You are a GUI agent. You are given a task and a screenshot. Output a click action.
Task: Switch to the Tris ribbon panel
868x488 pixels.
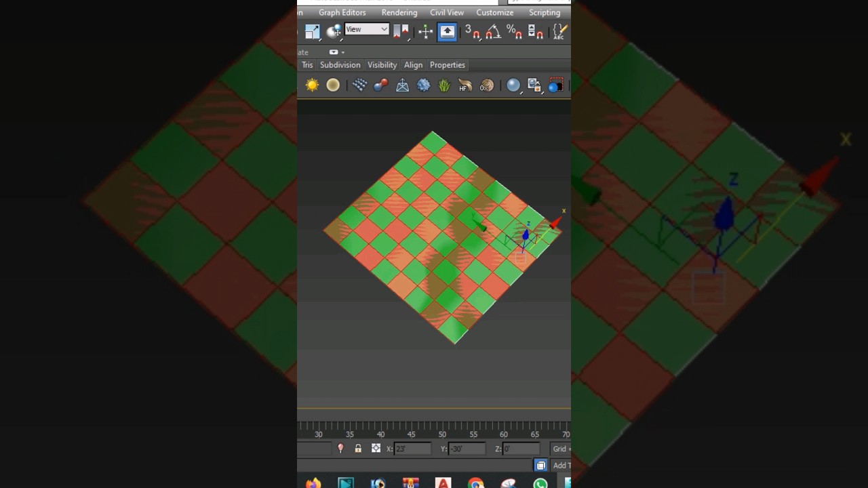click(307, 65)
